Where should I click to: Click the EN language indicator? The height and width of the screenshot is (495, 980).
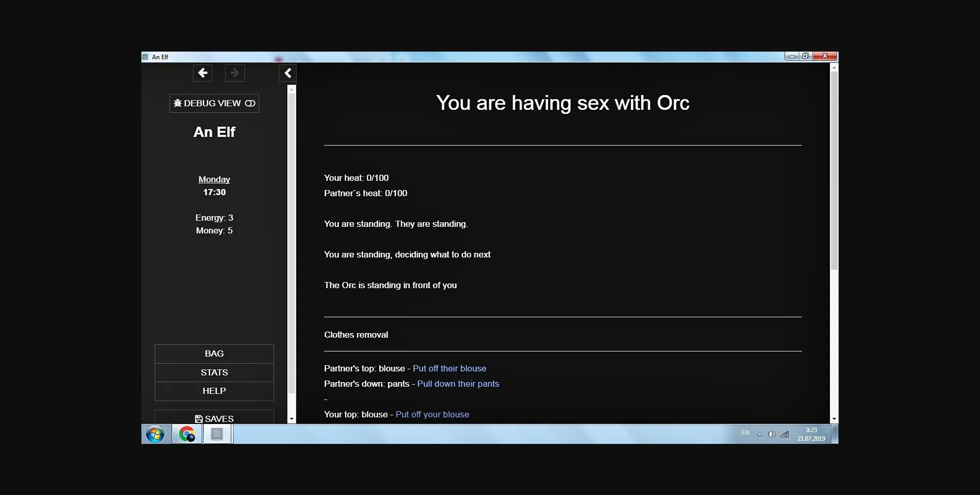[745, 433]
